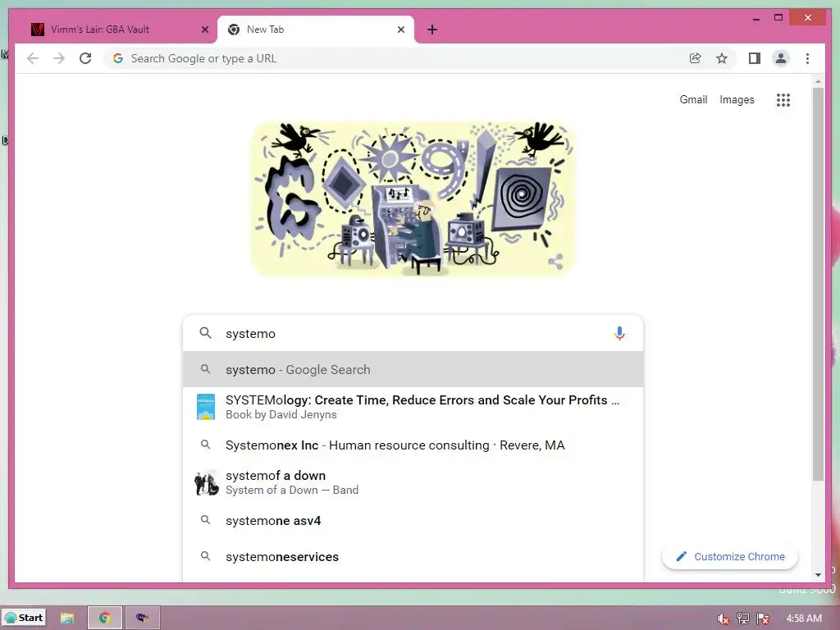Click the magnifier icon beside 'Systemonex Inc'
The width and height of the screenshot is (840, 630).
pos(205,444)
